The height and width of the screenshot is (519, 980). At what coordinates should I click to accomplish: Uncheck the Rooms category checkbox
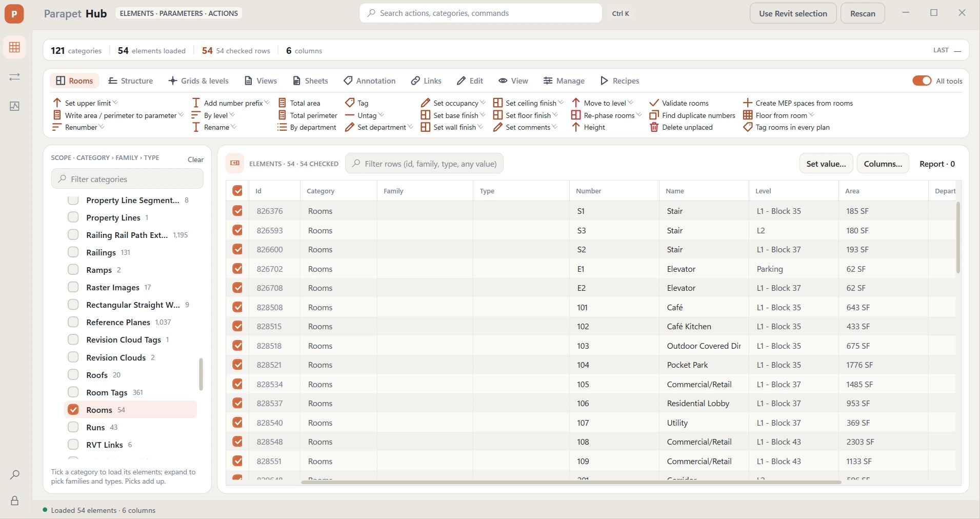[x=73, y=410]
